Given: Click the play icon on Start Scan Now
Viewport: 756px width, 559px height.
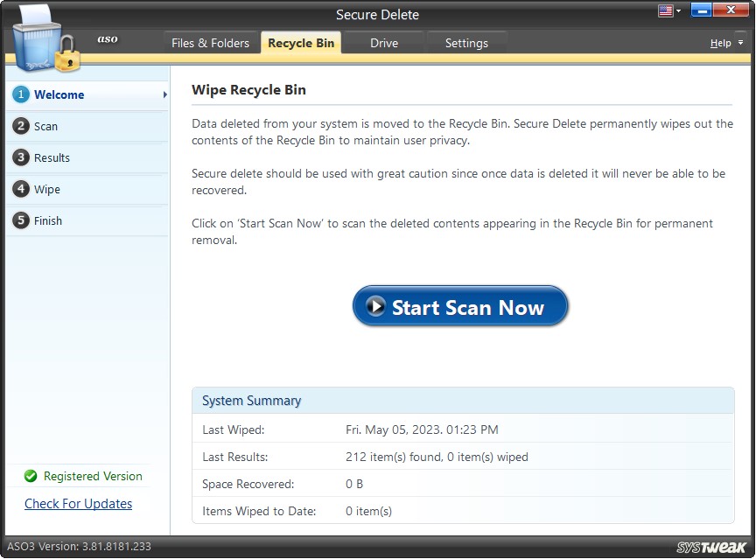Looking at the screenshot, I should [x=376, y=307].
